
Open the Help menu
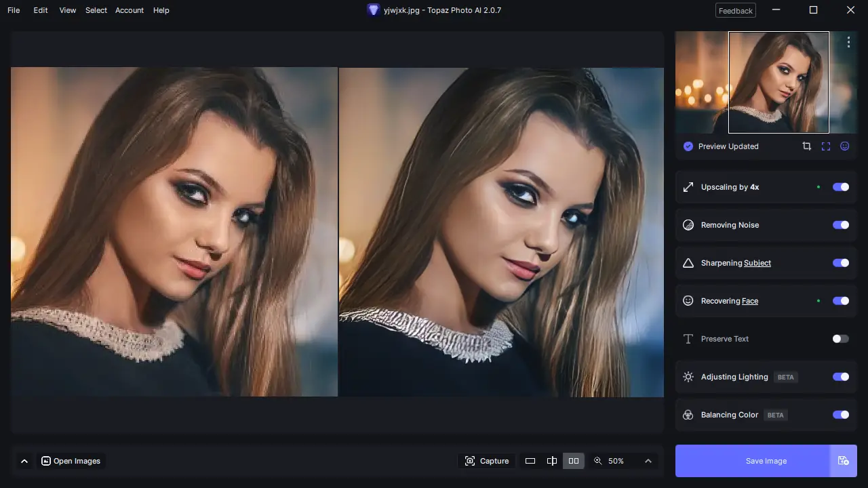coord(161,10)
